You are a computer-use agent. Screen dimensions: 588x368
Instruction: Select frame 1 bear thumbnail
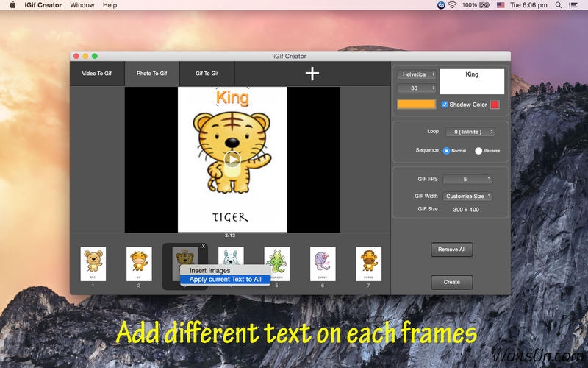[x=93, y=264]
